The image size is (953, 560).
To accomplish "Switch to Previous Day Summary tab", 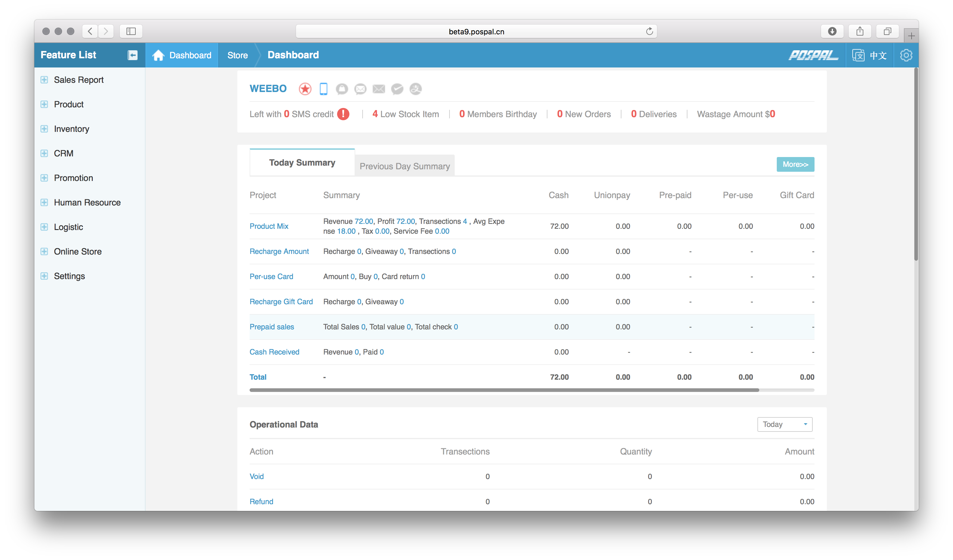I will pos(404,166).
